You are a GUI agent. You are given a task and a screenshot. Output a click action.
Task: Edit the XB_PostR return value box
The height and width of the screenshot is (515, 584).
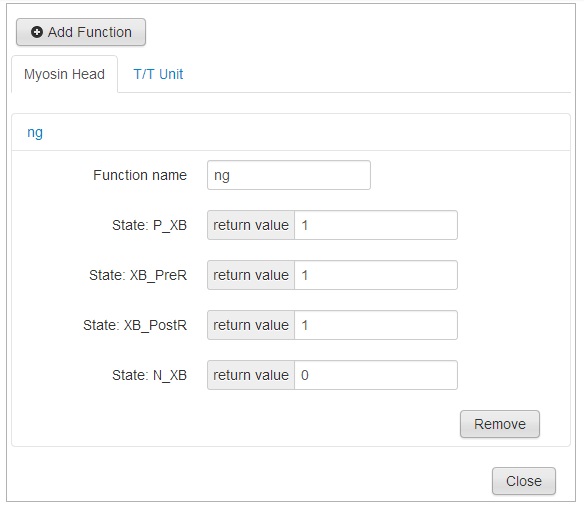pos(376,325)
